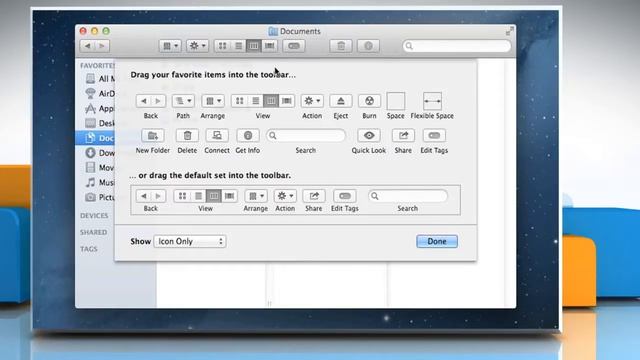
Task: Click the Edit Tags button in the Finder toolbar
Action: pyautogui.click(x=294, y=46)
